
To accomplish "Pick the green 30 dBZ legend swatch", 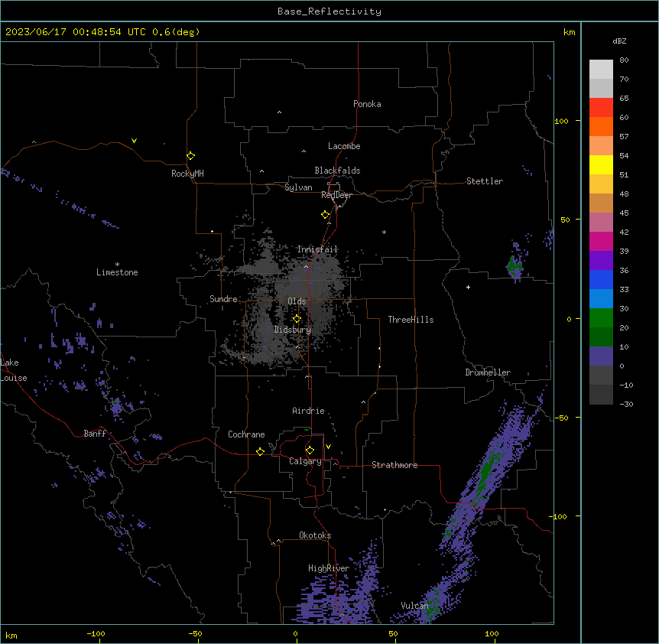I will point(601,318).
